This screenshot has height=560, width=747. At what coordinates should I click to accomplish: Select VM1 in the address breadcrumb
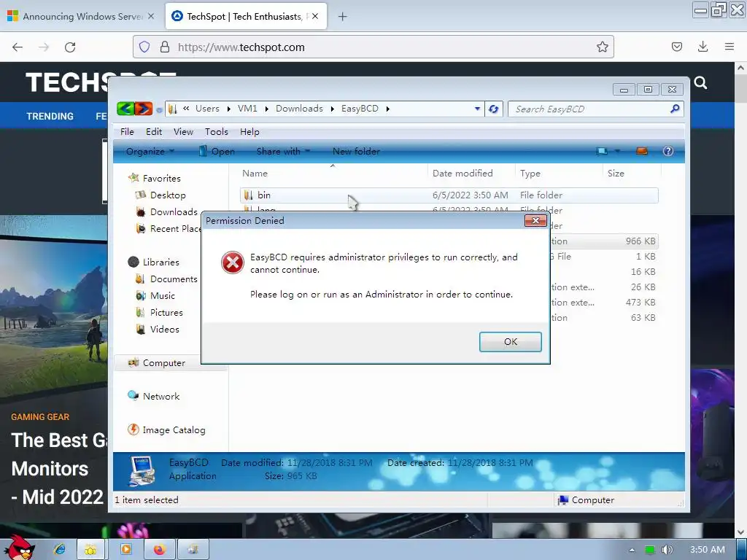[247, 109]
